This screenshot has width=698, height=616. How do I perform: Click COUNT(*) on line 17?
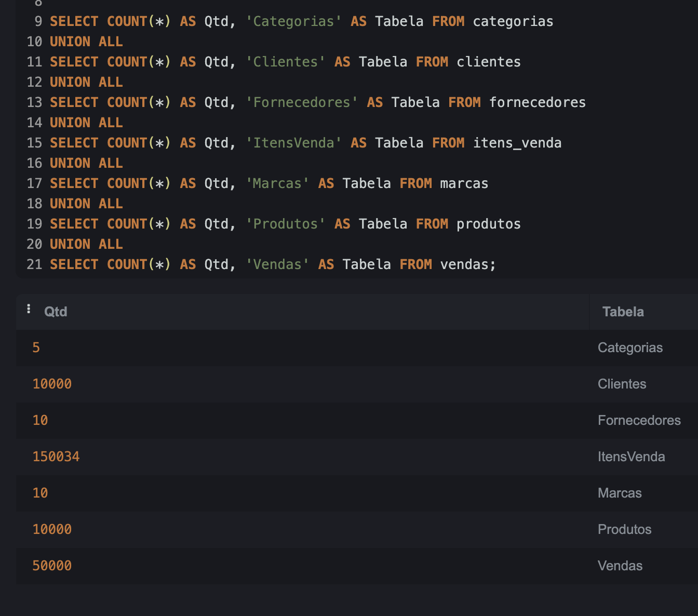coord(139,183)
